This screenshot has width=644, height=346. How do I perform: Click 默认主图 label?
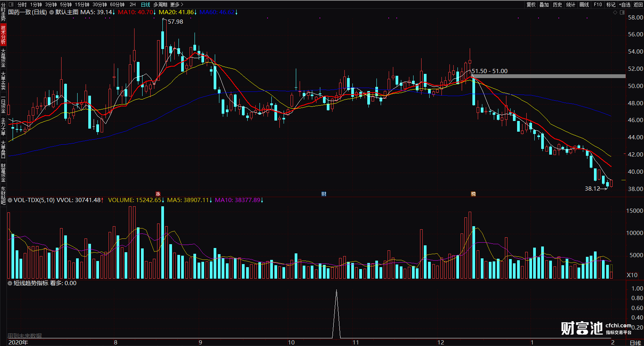[x=67, y=12]
